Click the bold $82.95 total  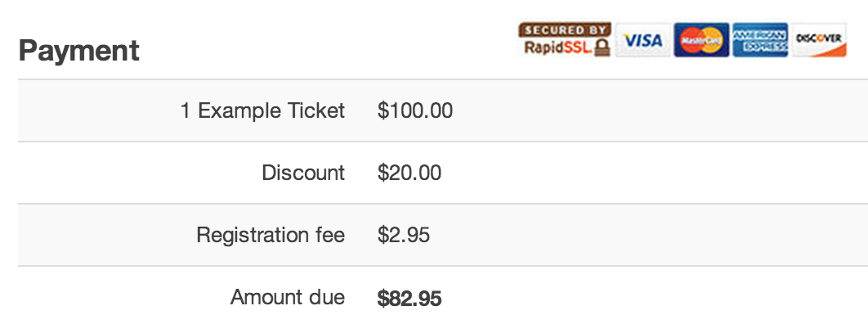(409, 299)
